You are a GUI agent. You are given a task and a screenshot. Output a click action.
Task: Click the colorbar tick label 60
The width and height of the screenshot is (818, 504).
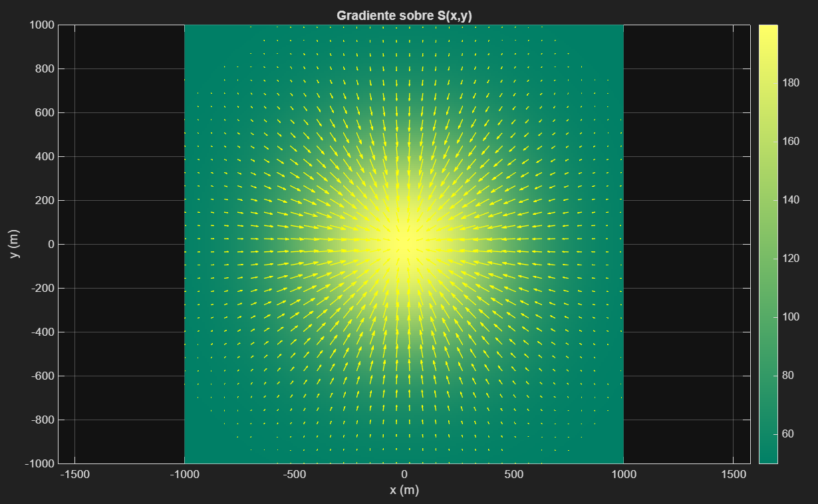(x=791, y=434)
